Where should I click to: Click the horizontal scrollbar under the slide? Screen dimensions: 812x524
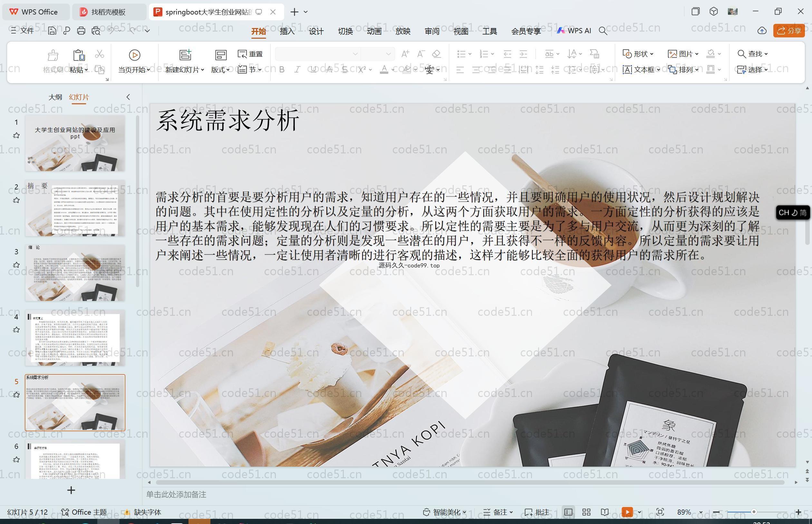[x=470, y=482]
